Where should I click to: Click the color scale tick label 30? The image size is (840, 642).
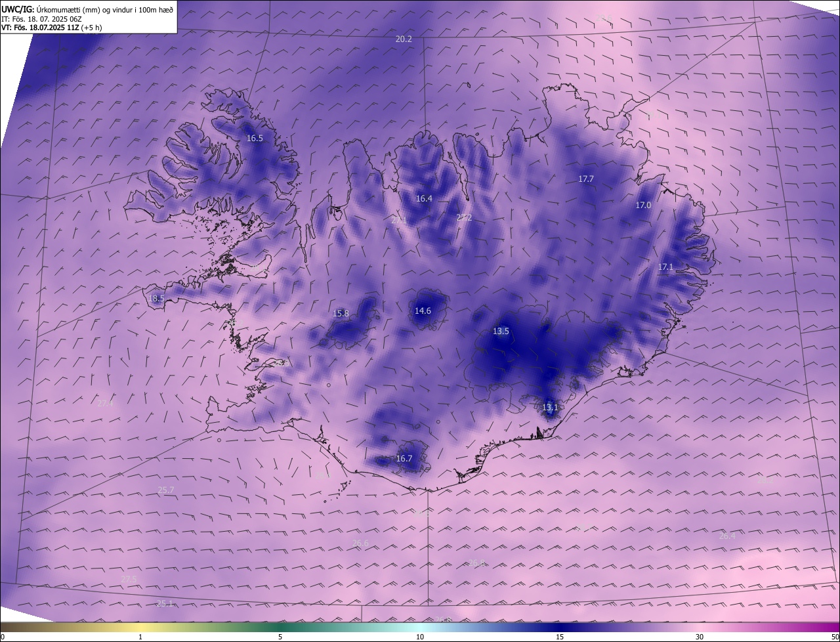[x=700, y=637]
